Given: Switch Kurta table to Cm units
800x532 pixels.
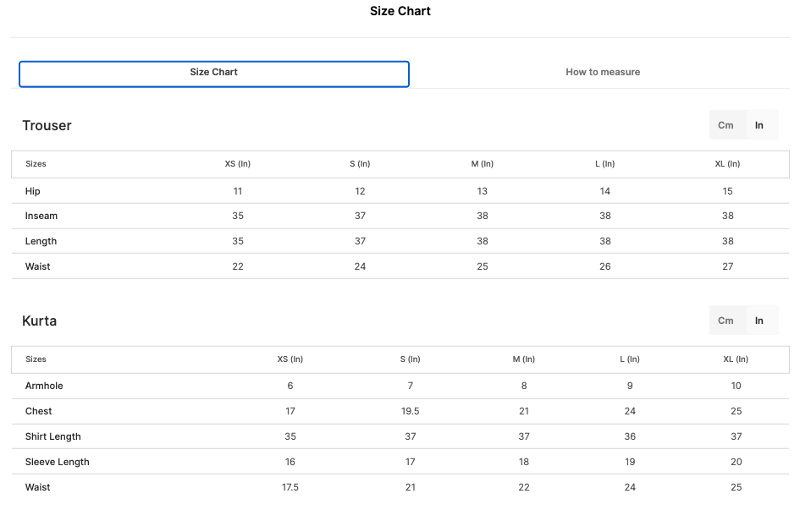Looking at the screenshot, I should (x=726, y=321).
